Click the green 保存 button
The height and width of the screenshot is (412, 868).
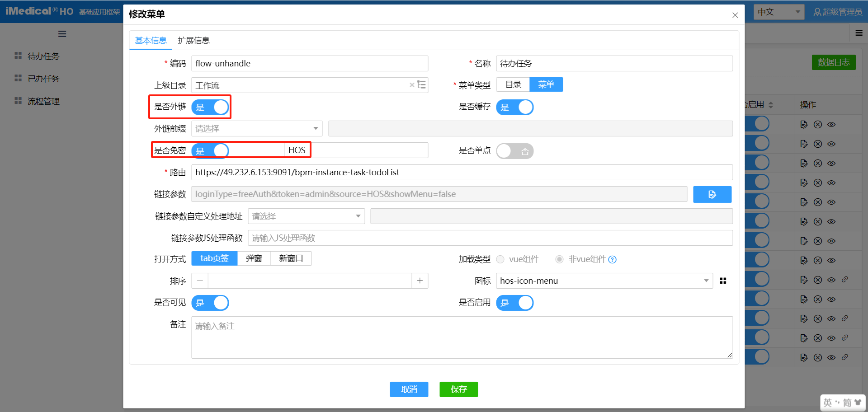pos(458,389)
